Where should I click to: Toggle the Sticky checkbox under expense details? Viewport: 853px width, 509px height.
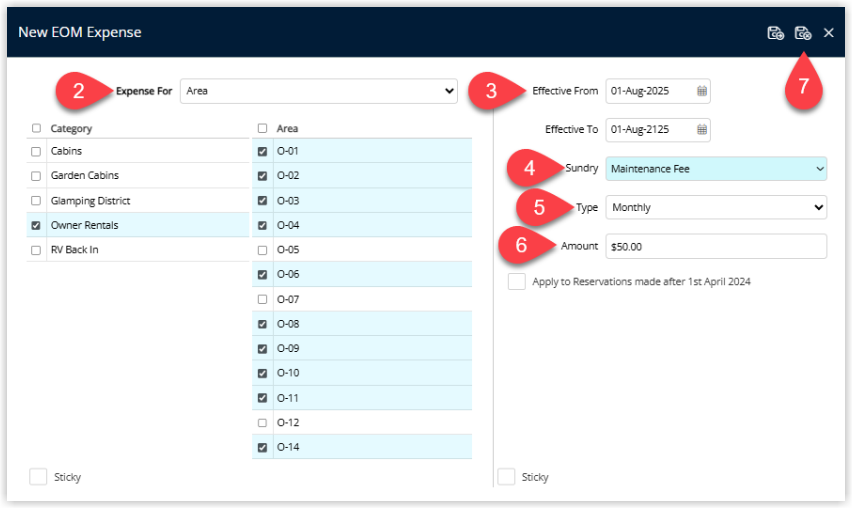tap(506, 477)
